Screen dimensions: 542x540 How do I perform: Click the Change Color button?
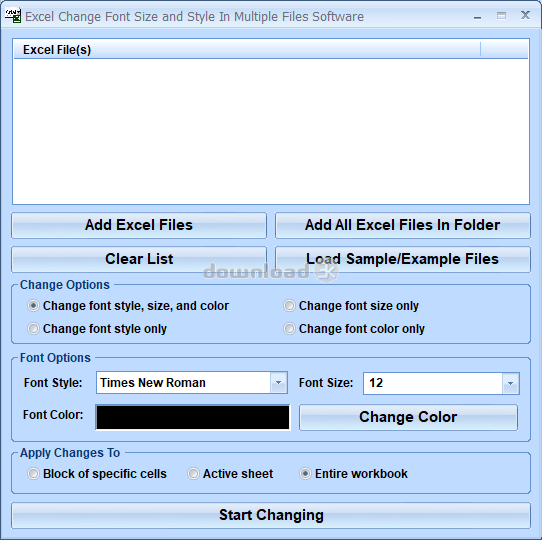(408, 417)
